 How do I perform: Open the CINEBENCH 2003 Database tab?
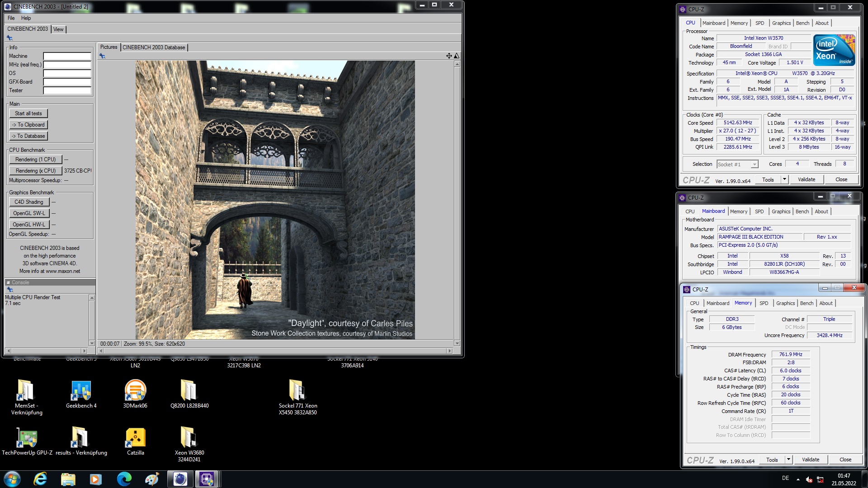pos(154,47)
